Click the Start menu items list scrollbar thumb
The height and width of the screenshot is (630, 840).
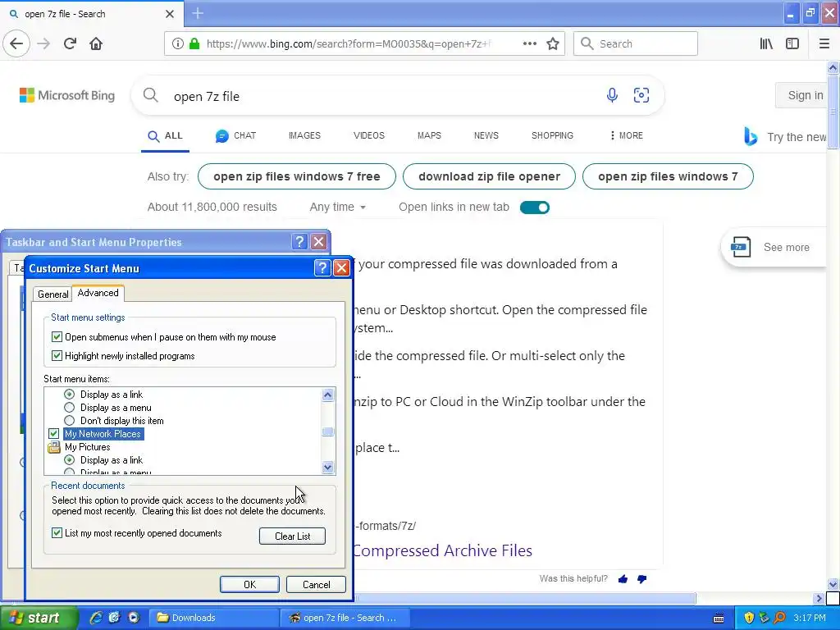tap(328, 431)
